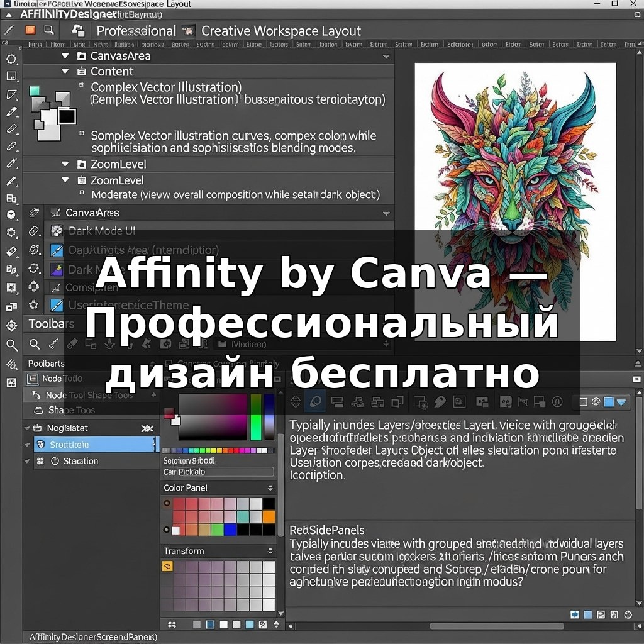This screenshot has height=644, width=644.
Task: Open the Eclrtore menu item
Action: (x=460, y=45)
